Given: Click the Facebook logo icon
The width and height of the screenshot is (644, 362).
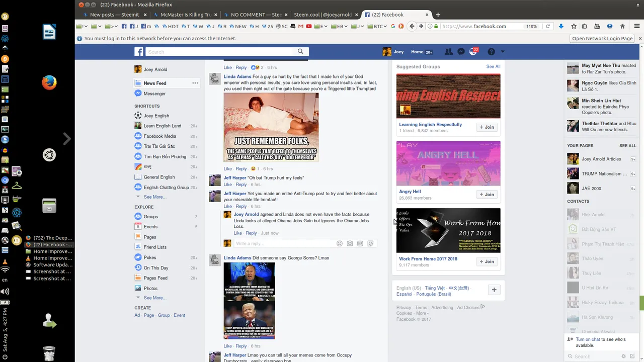Looking at the screenshot, I should (x=139, y=51).
